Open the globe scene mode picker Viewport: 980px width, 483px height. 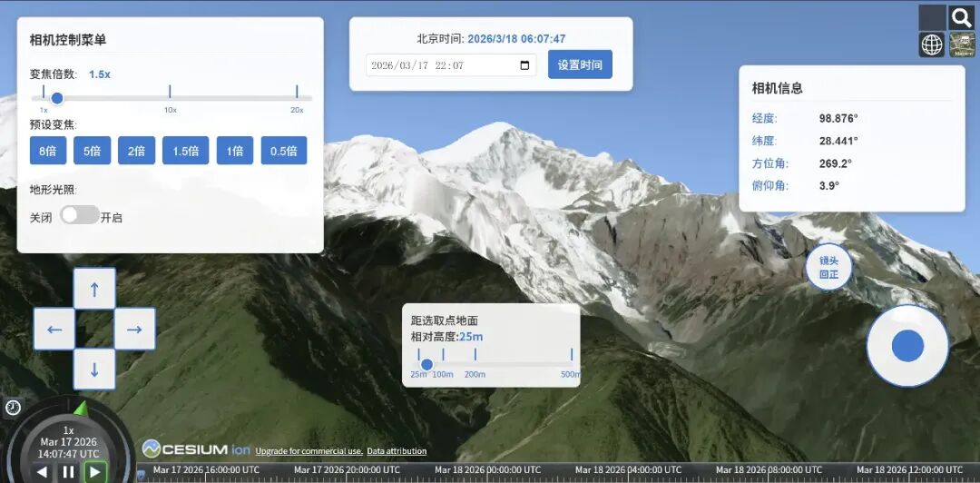coord(931,44)
